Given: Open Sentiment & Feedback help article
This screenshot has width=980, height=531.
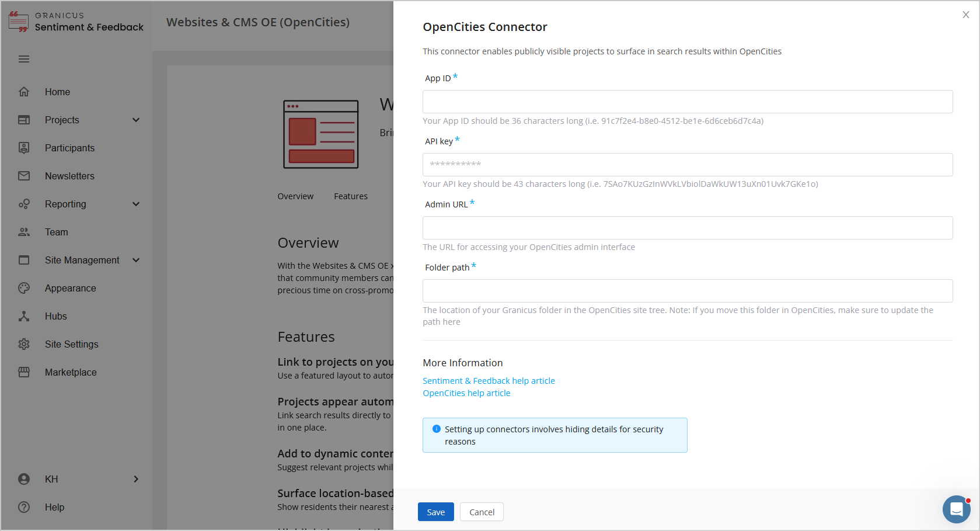Looking at the screenshot, I should point(489,381).
